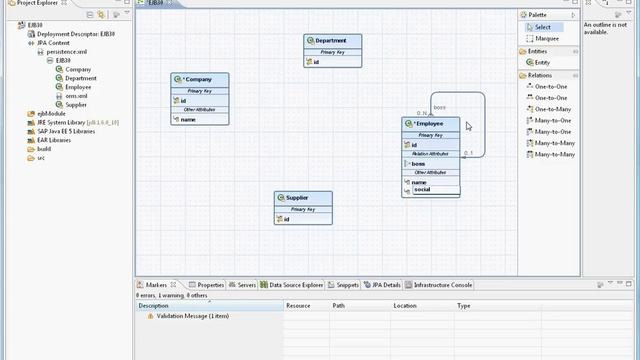
Task: Open Project Explorer view menu arrow
Action: coord(127,13)
